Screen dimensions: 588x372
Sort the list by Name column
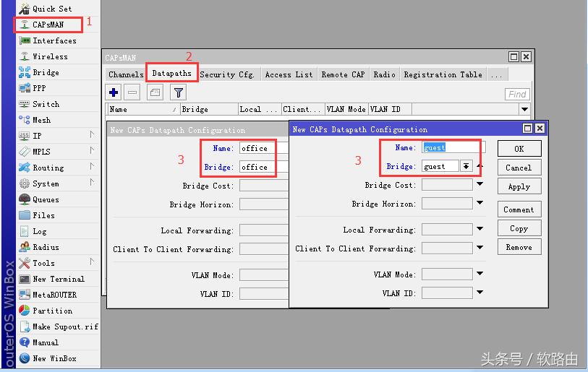[143, 109]
